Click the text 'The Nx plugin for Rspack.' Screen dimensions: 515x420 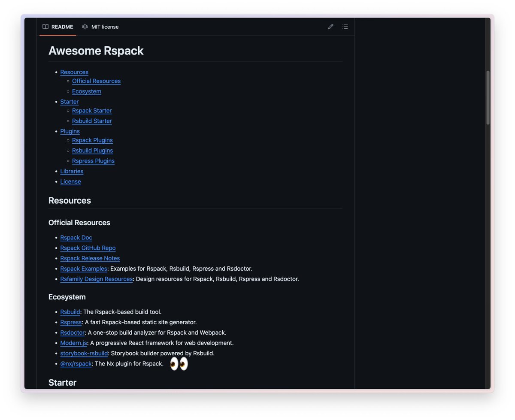point(129,363)
